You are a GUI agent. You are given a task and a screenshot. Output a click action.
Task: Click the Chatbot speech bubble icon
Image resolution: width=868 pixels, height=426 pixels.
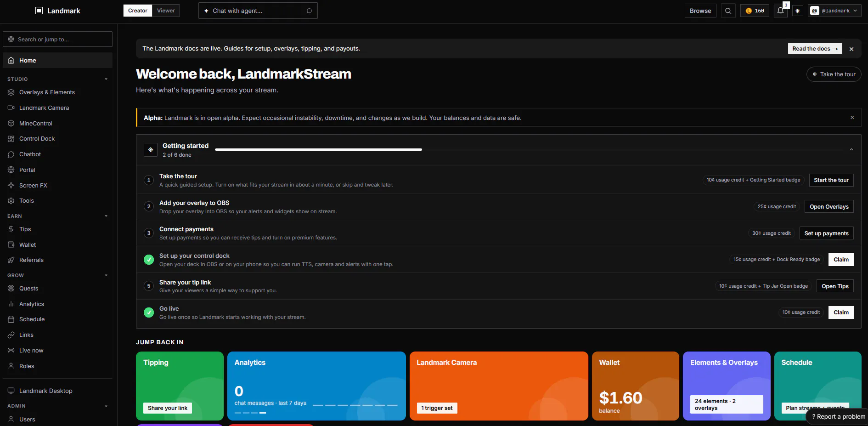pos(11,154)
